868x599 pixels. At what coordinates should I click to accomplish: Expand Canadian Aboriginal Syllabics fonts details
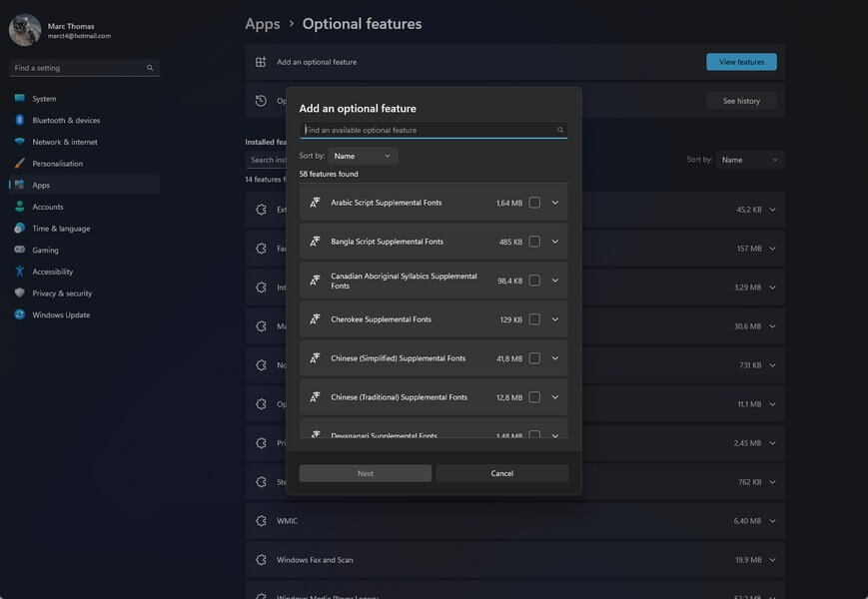[555, 281]
